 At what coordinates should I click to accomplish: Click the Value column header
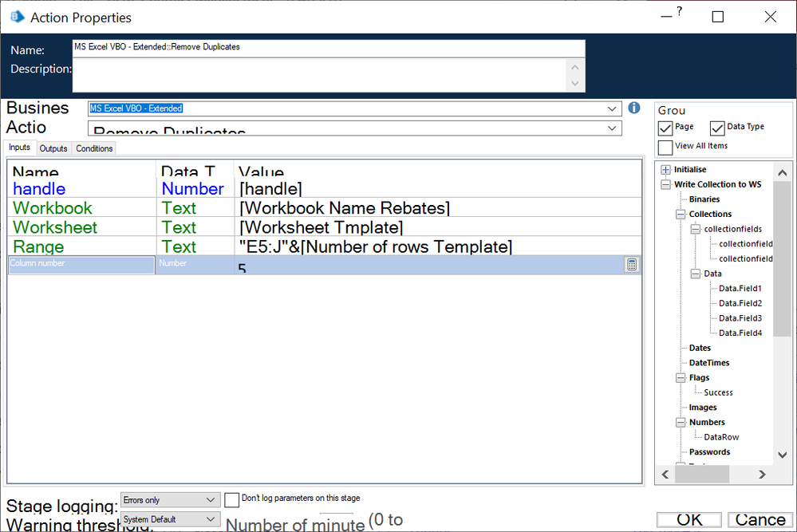tap(438, 170)
